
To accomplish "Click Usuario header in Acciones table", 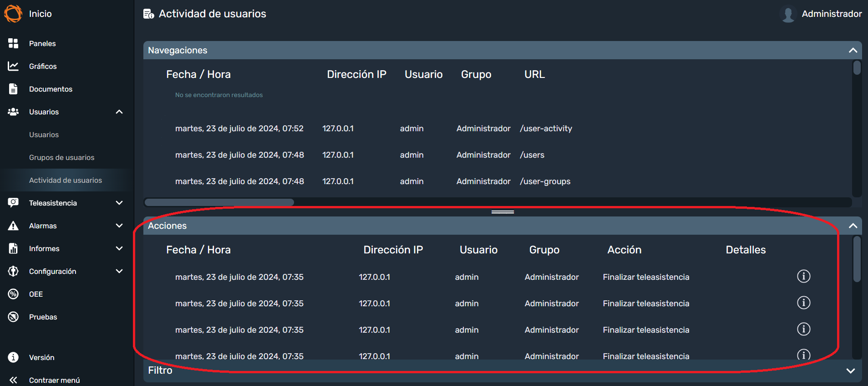I will [x=478, y=250].
